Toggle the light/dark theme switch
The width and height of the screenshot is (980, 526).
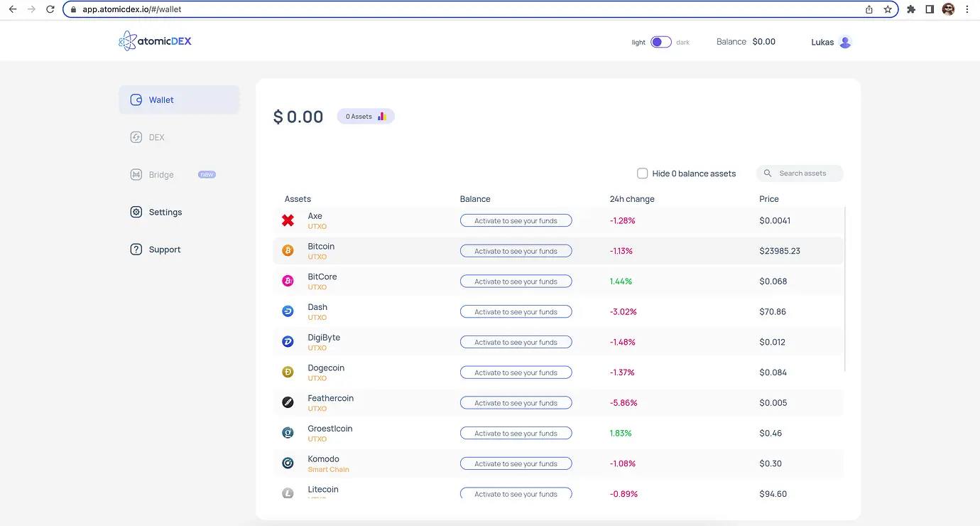pos(661,42)
